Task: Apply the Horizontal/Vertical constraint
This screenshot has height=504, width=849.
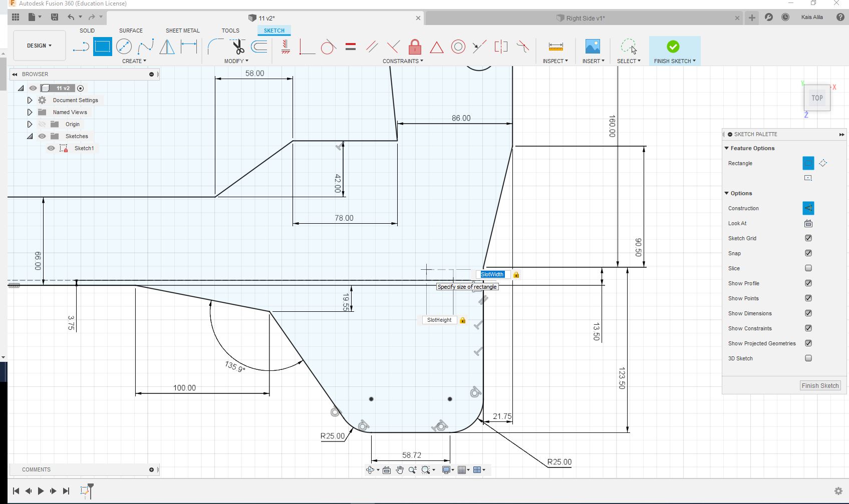Action: 285,47
